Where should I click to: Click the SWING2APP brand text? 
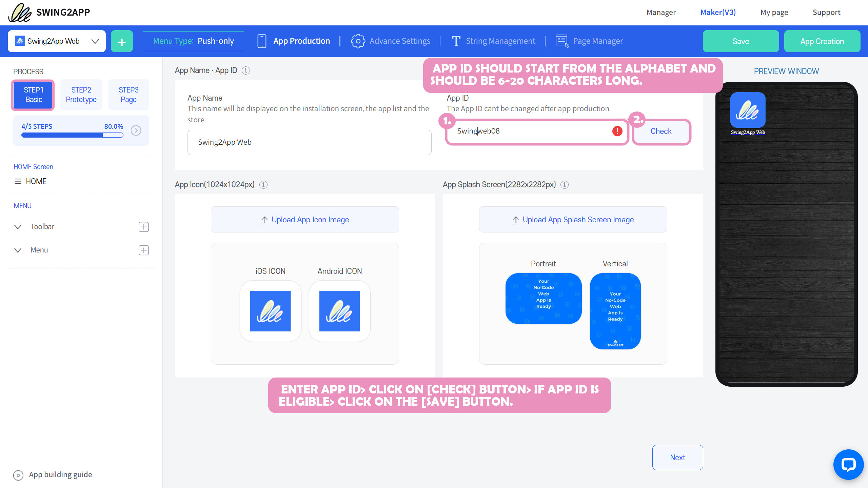tap(63, 13)
